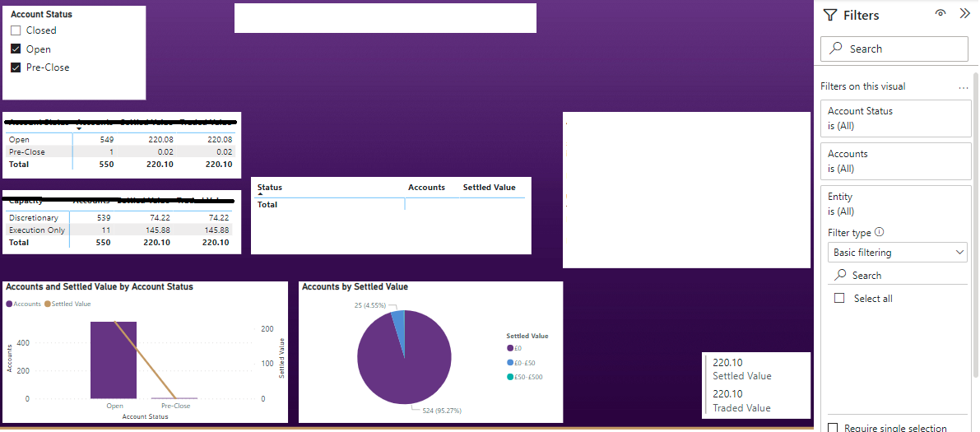
Task: Click the Filters pane search field
Action: pyautogui.click(x=894, y=49)
